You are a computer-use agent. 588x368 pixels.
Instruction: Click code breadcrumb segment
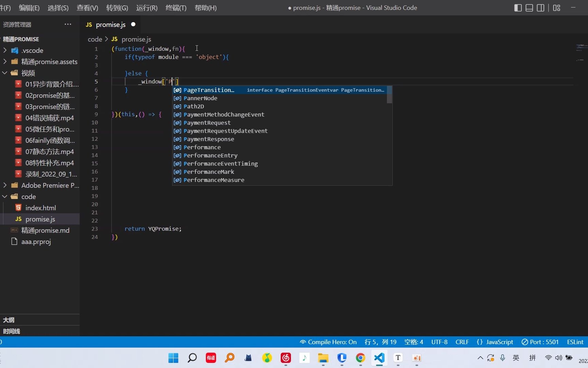click(95, 39)
